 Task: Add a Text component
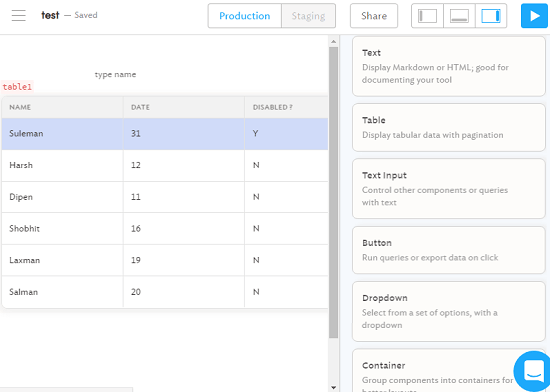(449, 66)
